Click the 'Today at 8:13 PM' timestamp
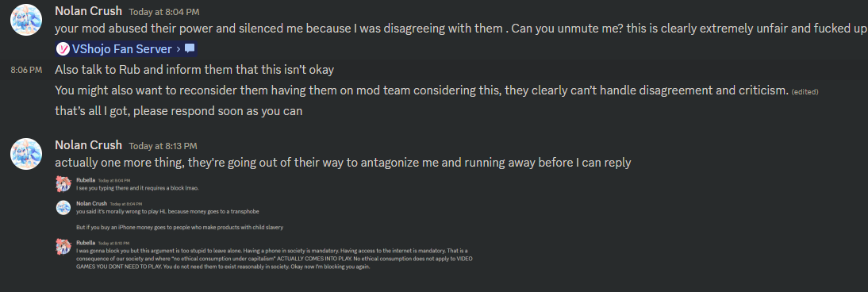 pyautogui.click(x=163, y=146)
